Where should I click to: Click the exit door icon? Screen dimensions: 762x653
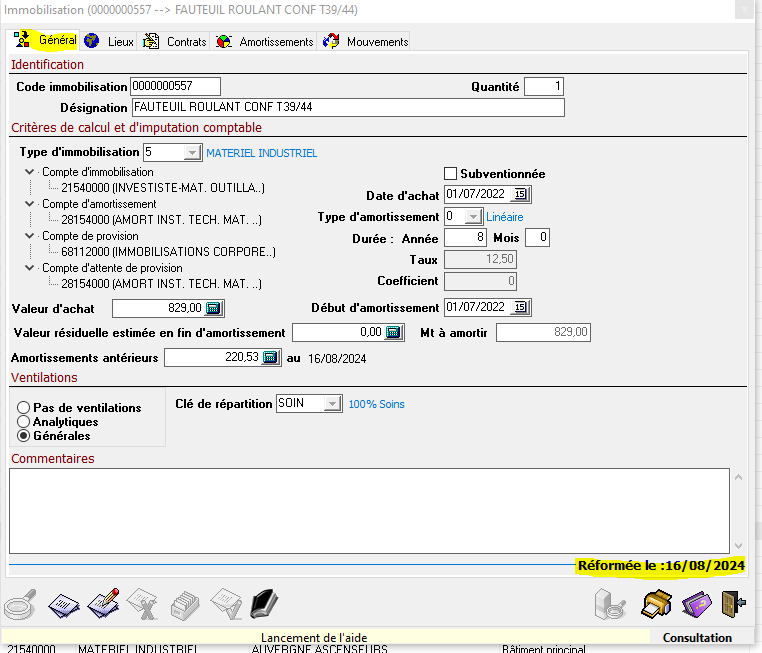click(x=733, y=604)
